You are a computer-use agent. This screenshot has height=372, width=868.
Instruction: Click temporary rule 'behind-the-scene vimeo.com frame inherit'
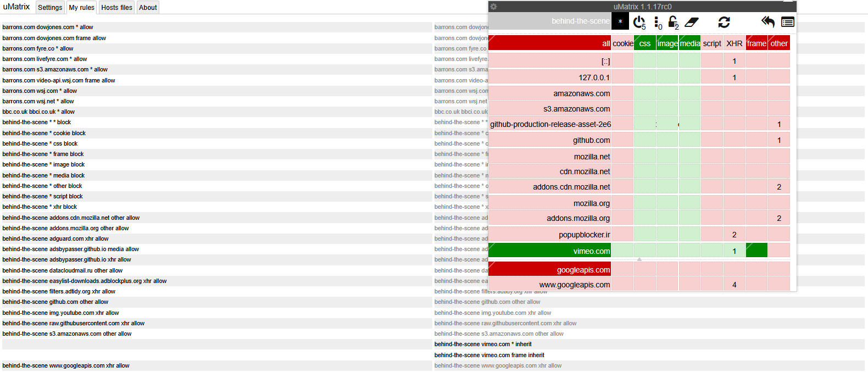pos(489,355)
